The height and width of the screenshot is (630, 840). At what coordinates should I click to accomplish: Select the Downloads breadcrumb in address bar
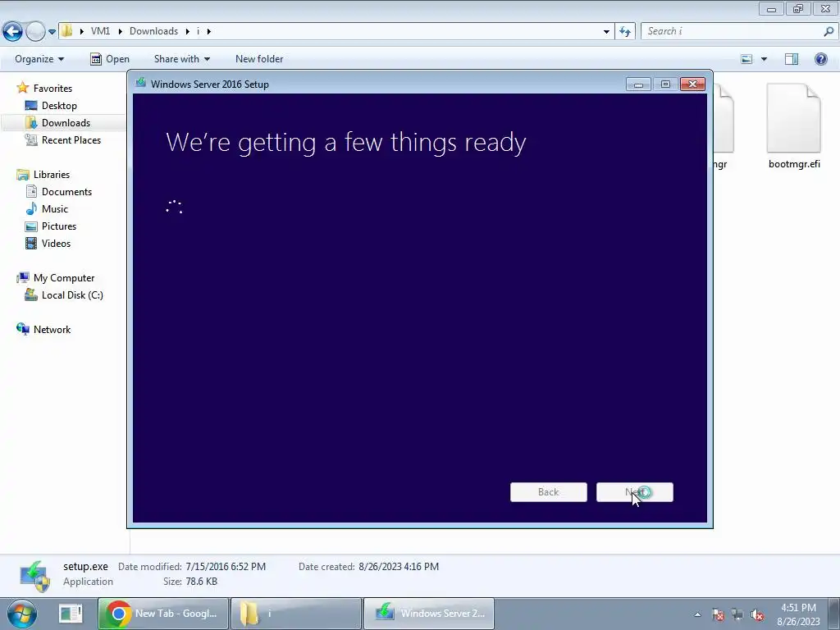(153, 31)
